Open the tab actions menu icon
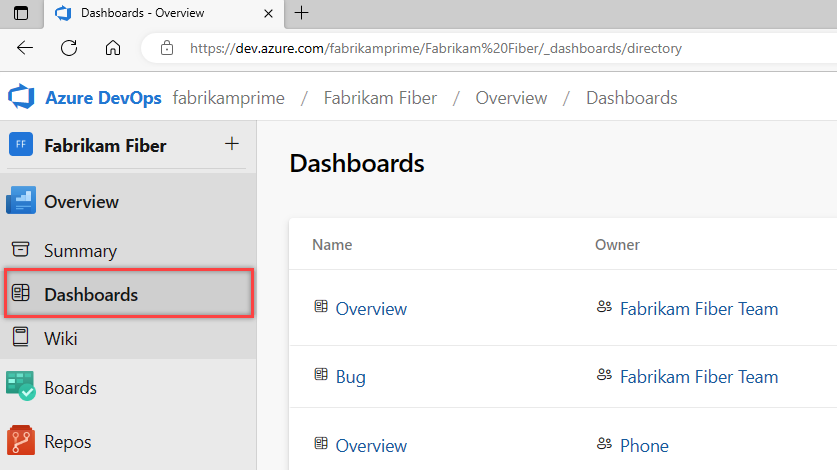Screen dimensions: 837x470 point(21,13)
